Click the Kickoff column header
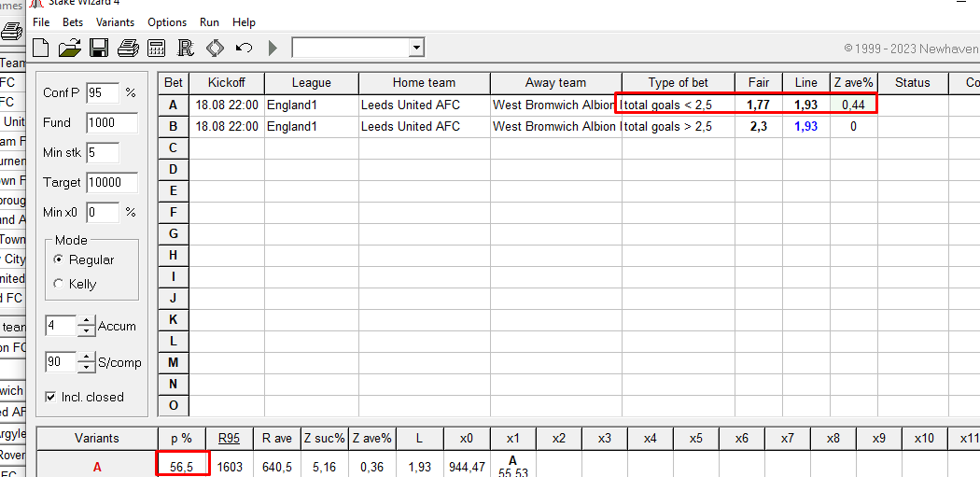This screenshot has height=477, width=980. click(x=227, y=82)
